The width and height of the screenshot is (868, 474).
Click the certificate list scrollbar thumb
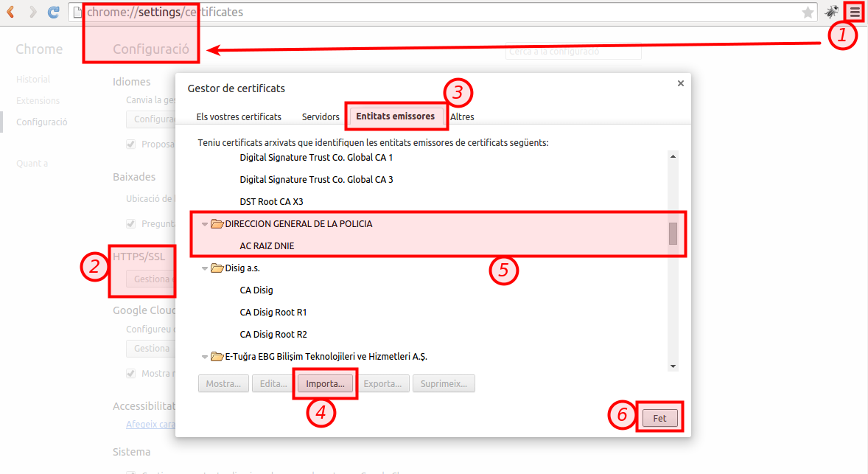[x=673, y=233]
